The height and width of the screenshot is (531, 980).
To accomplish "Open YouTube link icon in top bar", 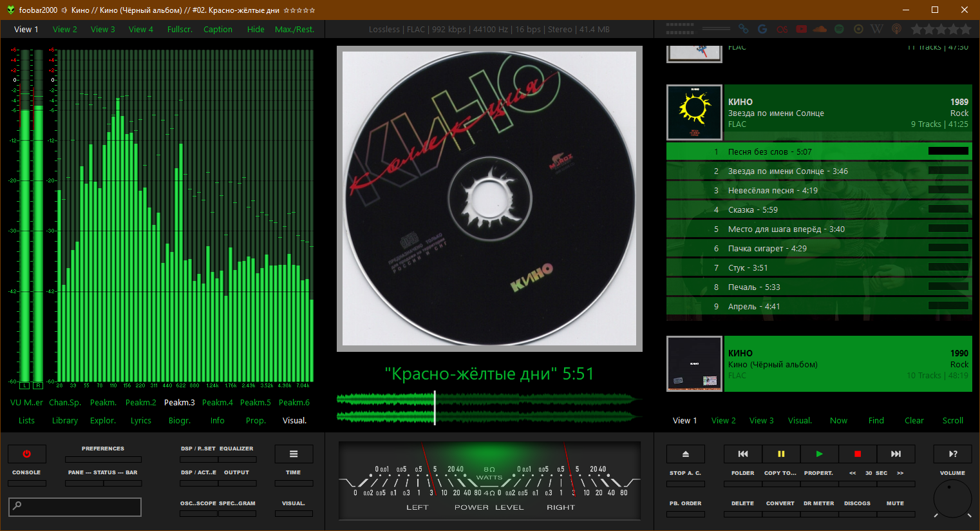I will [x=801, y=29].
